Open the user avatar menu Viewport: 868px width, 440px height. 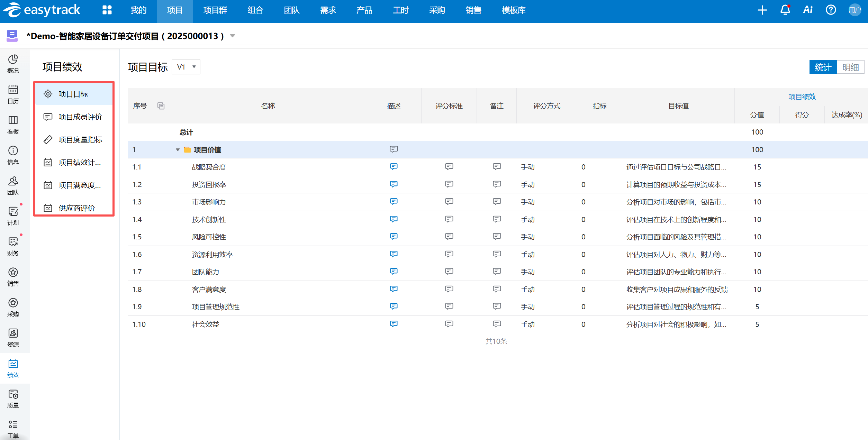pos(855,10)
